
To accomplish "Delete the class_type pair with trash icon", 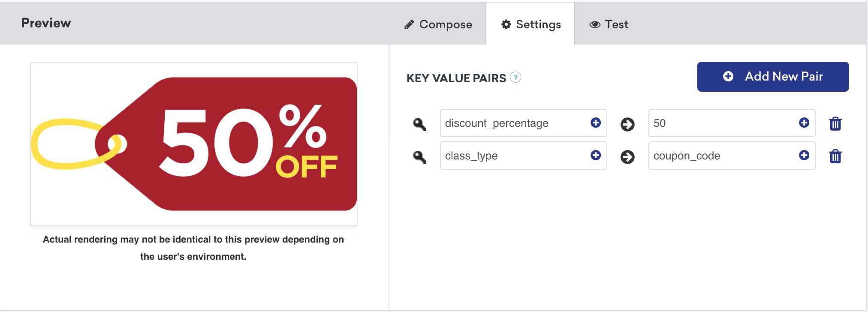I will 835,156.
